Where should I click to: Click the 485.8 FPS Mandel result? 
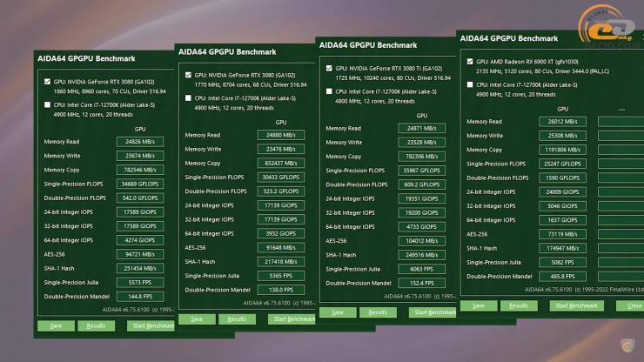pos(563,276)
